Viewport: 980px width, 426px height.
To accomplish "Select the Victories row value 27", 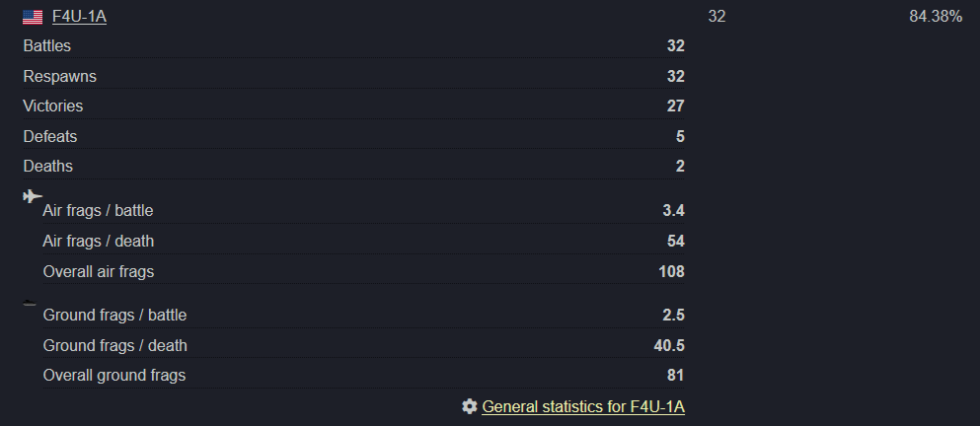I will click(676, 106).
